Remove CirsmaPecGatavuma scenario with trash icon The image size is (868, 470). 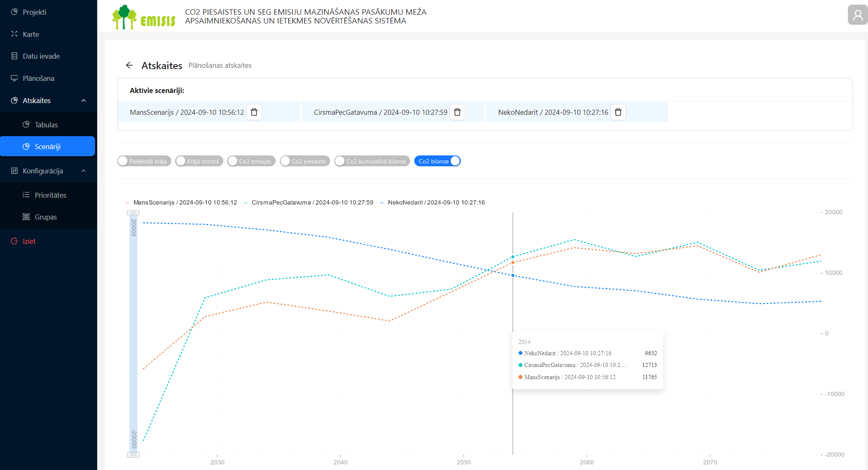coord(457,112)
